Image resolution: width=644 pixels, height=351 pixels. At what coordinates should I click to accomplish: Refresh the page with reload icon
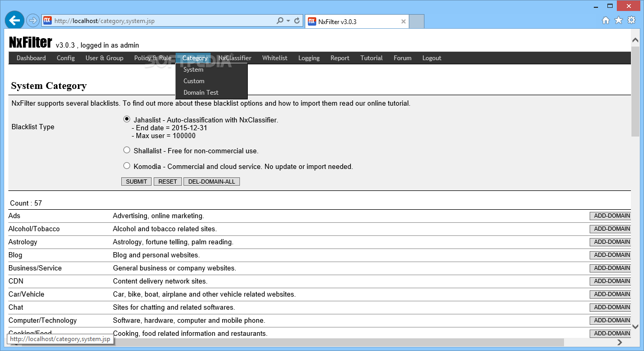[x=297, y=21]
